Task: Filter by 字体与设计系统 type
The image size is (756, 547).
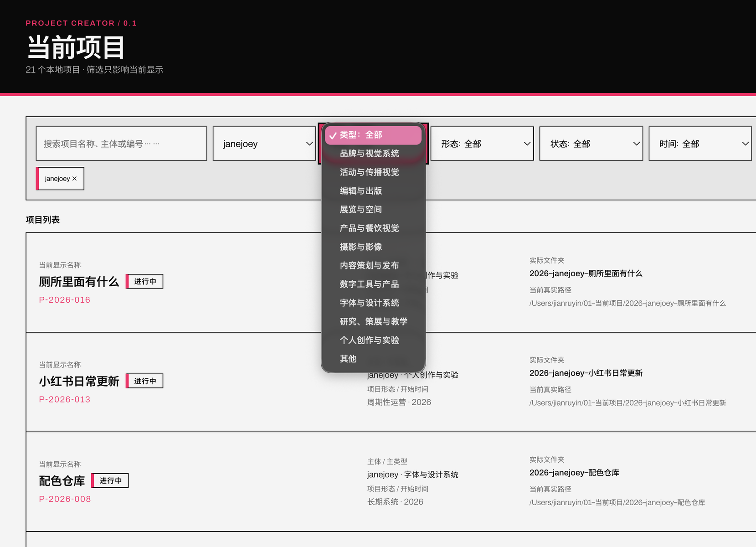Action: tap(373, 303)
